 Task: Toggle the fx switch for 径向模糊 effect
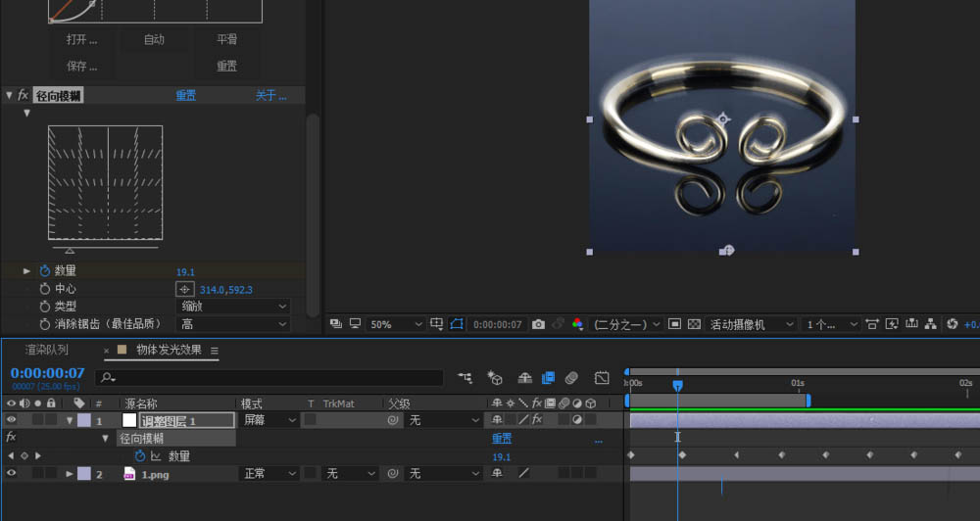[22, 95]
